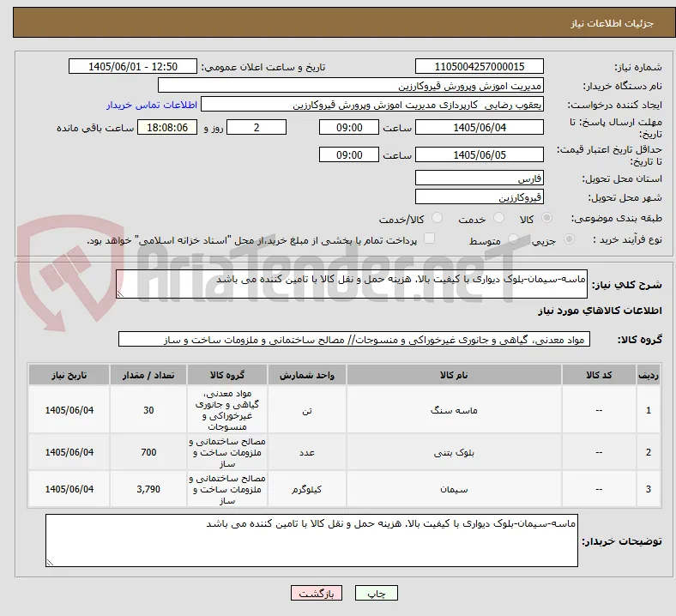Select the جزیی purchase type radio
This screenshot has width=676, height=616.
[569, 239]
